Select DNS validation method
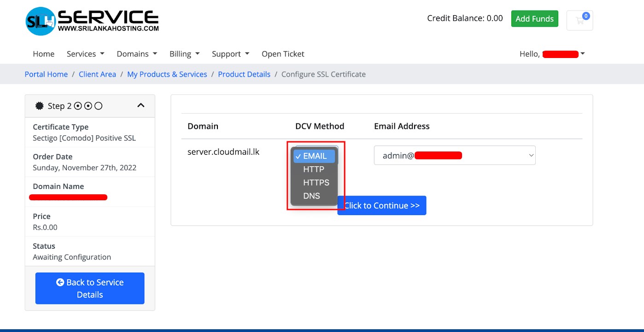Viewport: 644px width, 332px height. [x=311, y=196]
